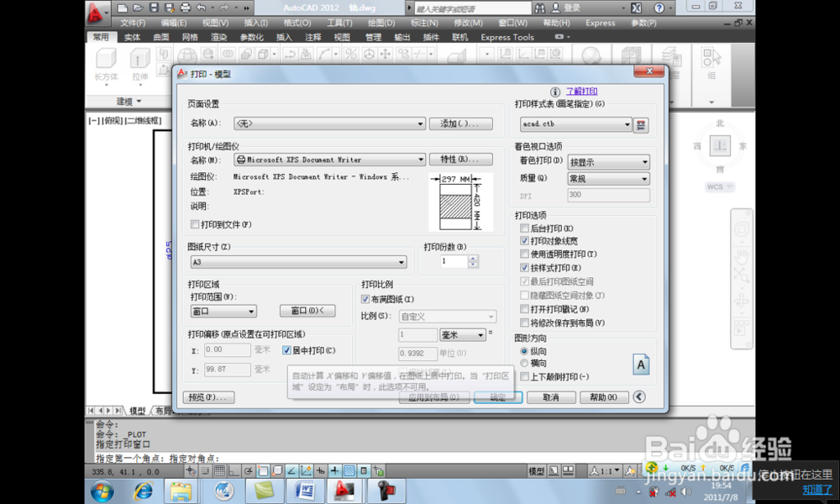Open the 质量 常规 dropdown

coord(608,178)
